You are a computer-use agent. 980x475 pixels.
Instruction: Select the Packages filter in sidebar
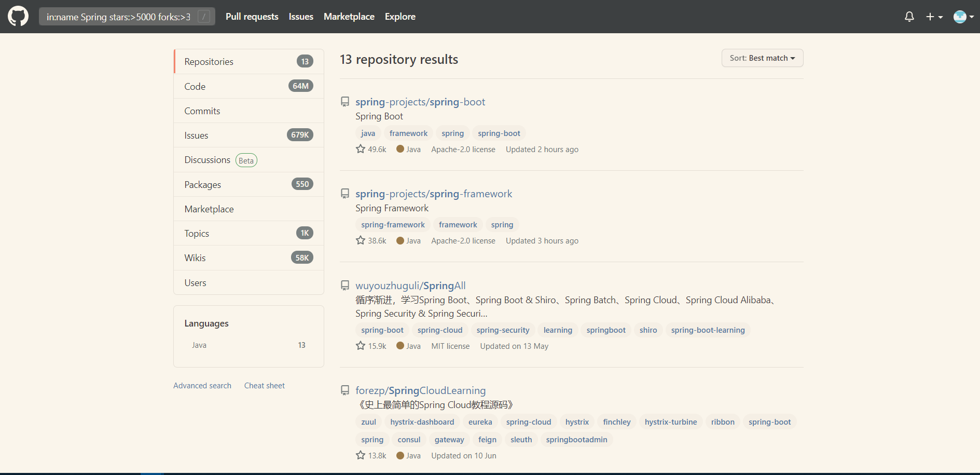249,184
